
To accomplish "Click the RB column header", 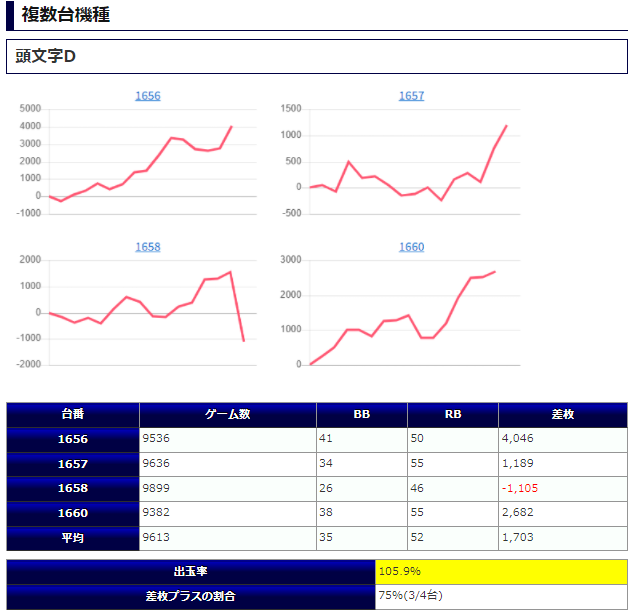I will 453,415.
